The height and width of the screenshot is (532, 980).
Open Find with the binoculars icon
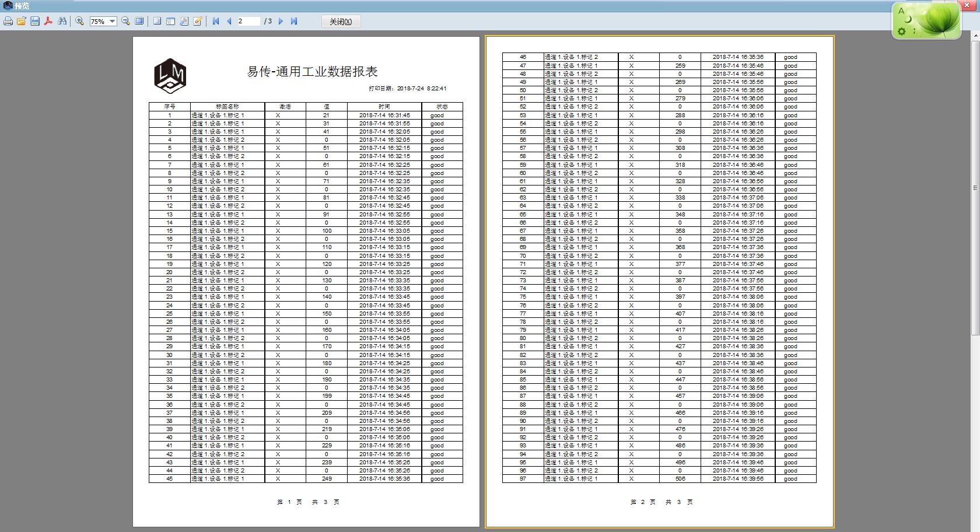pos(62,22)
